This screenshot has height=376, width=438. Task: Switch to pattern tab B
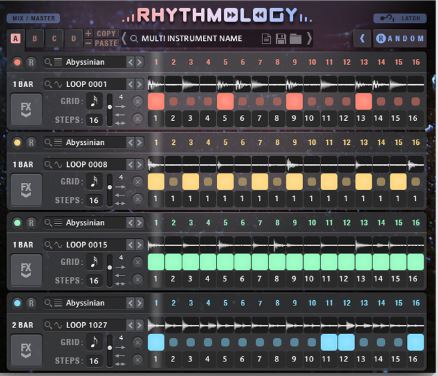(34, 39)
